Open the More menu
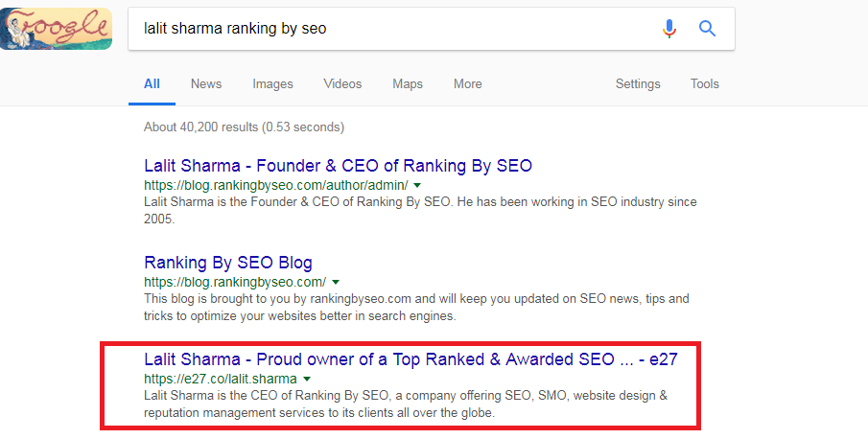The image size is (868, 439). click(468, 84)
